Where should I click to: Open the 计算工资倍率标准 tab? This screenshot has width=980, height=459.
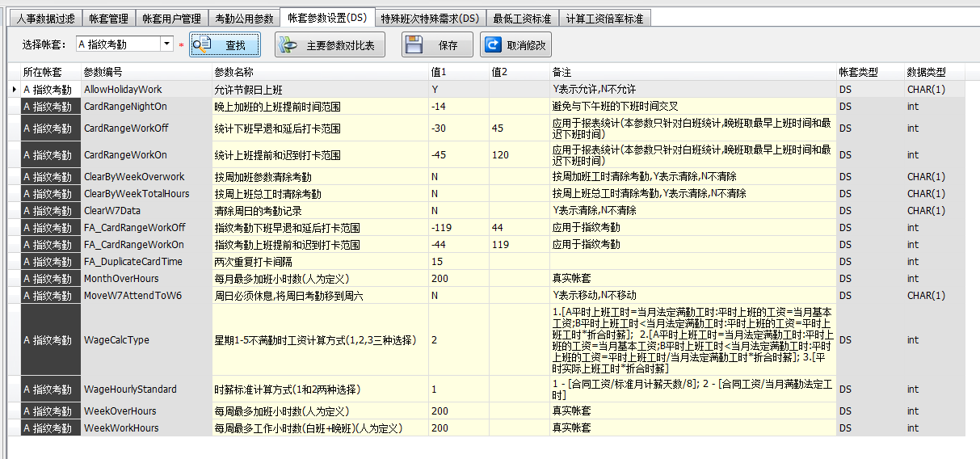pyautogui.click(x=605, y=18)
